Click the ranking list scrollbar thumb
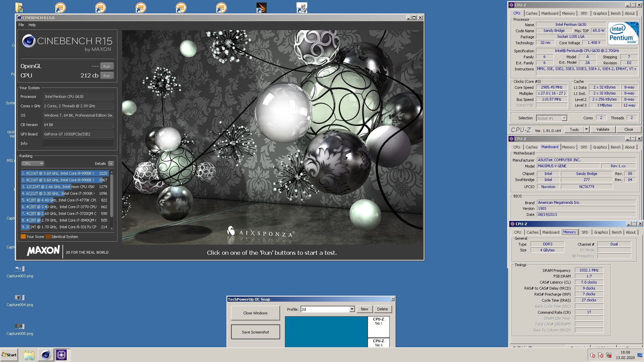Viewport: 644px width, 362px height. coord(112,196)
